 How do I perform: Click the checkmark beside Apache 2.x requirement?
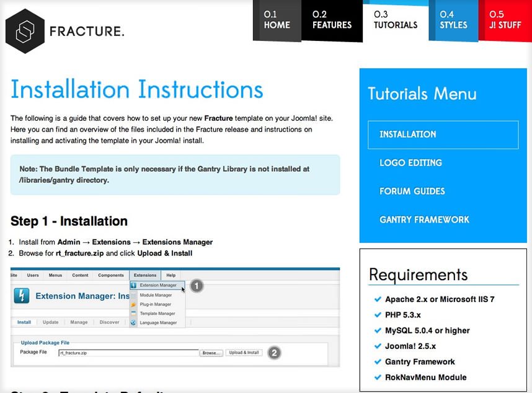point(377,299)
